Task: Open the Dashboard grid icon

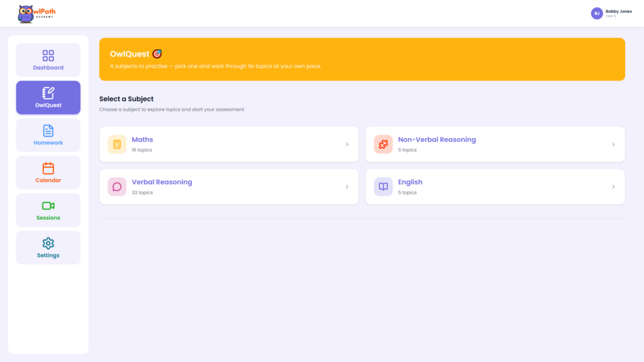Action: tap(48, 55)
